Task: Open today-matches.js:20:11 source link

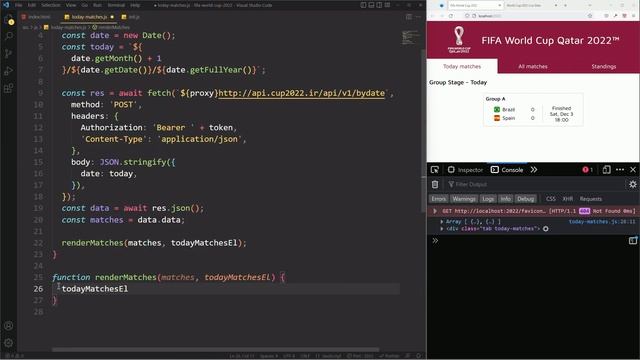Action: (602, 222)
